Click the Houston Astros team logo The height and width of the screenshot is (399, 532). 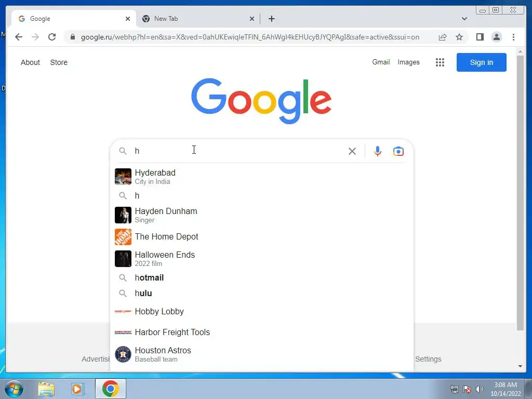click(123, 354)
